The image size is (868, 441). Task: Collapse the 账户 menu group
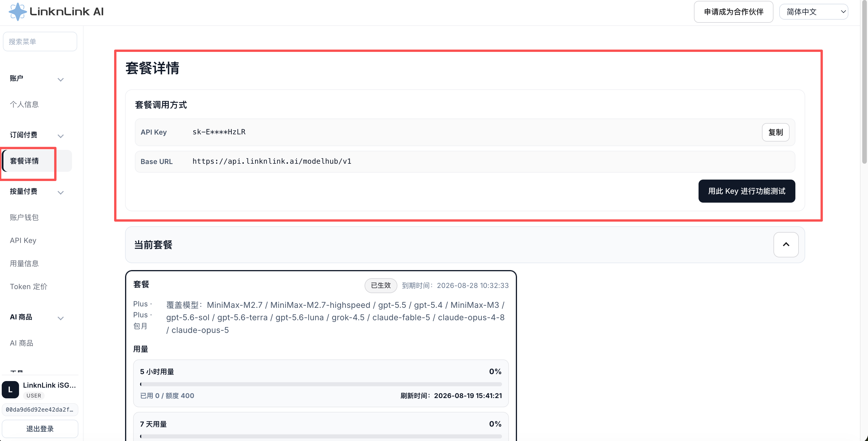[x=61, y=80]
